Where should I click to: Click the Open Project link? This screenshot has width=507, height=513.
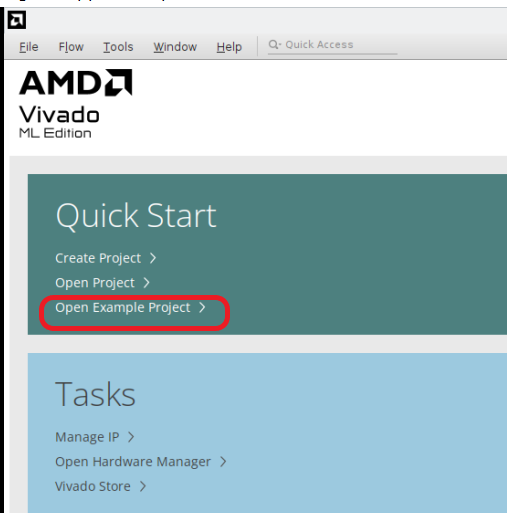coord(95,283)
